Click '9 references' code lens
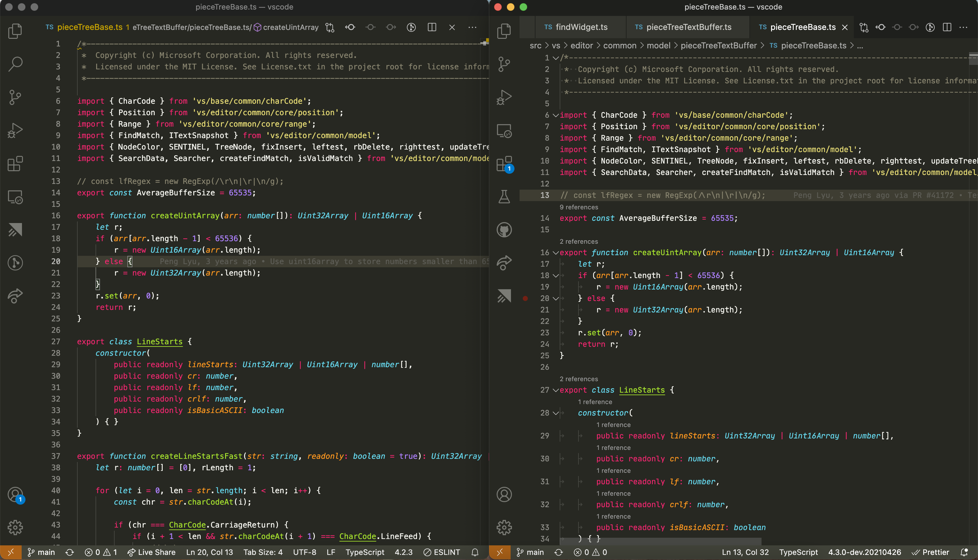 coord(579,207)
